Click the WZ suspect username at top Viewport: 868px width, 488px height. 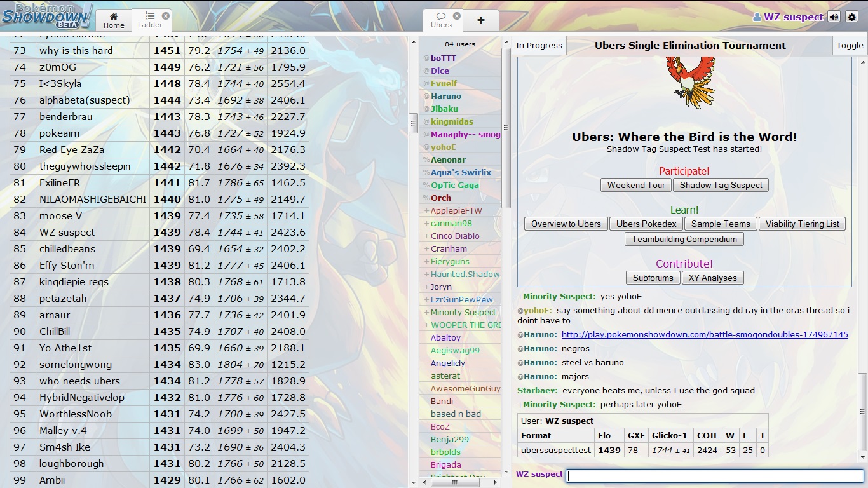pyautogui.click(x=788, y=17)
